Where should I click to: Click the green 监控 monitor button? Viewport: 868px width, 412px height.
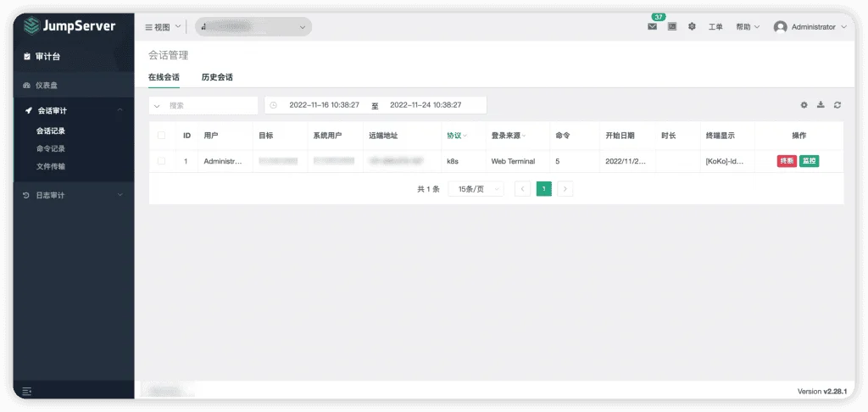[810, 161]
